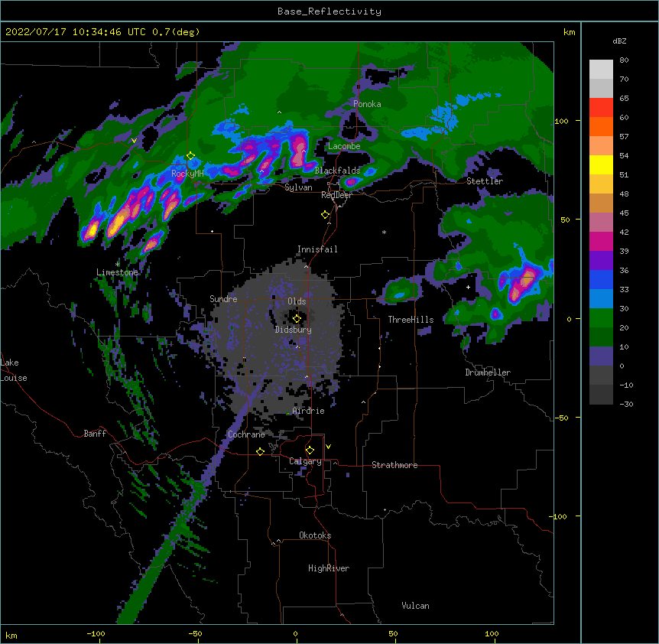Click the yellow diamond marker south of RedDeer
This screenshot has height=644, width=659.
click(x=326, y=215)
